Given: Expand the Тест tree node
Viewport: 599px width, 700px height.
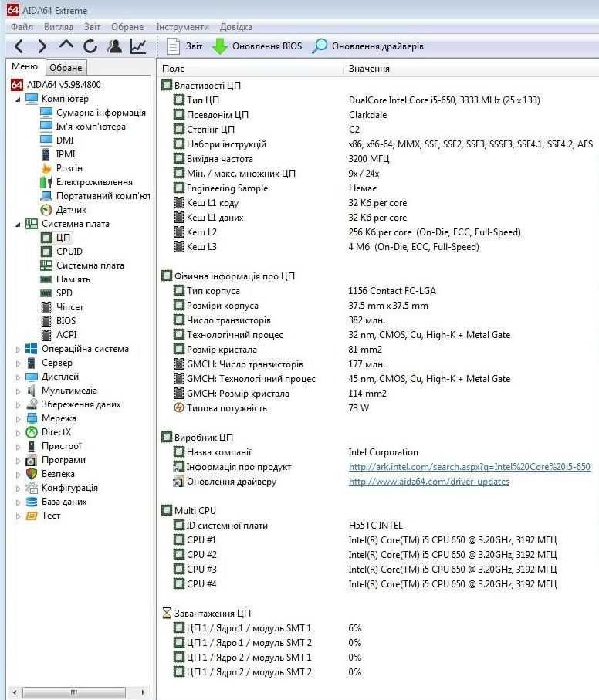Looking at the screenshot, I should point(18,516).
